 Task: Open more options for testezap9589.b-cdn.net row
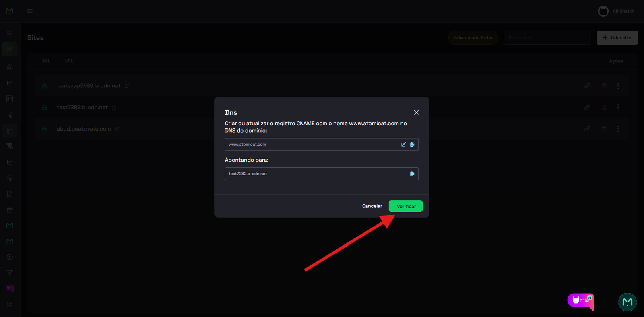tap(618, 86)
